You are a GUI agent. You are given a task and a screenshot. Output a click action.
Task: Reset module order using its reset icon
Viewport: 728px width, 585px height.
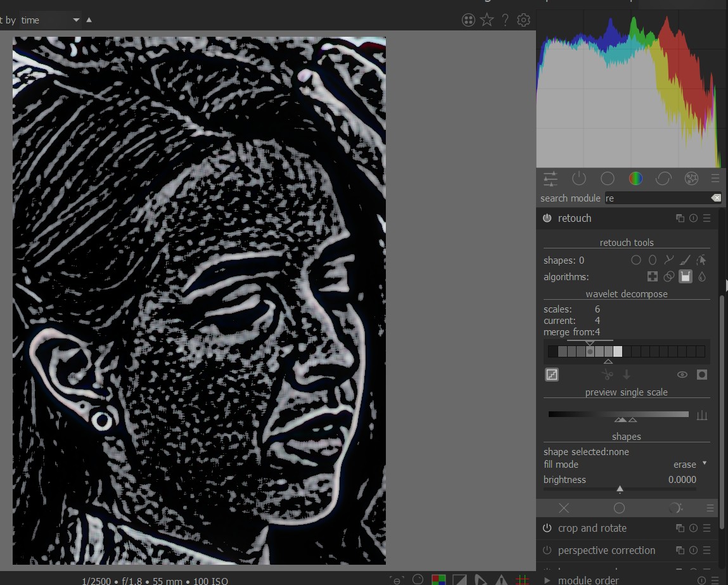[x=701, y=581]
